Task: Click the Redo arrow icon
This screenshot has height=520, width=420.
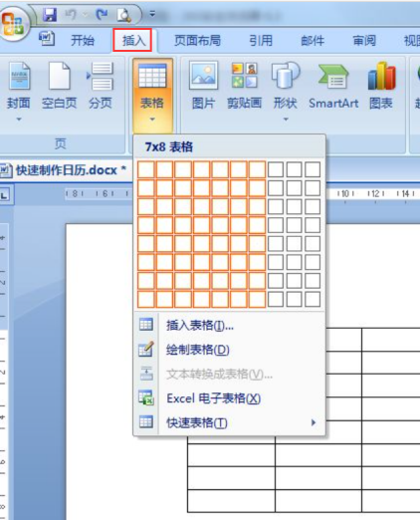Action: [x=102, y=14]
